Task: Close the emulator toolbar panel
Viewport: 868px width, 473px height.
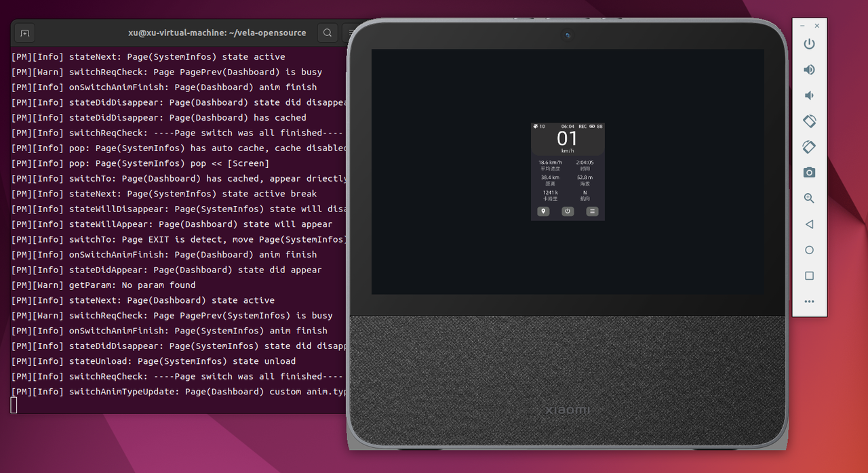Action: point(816,26)
